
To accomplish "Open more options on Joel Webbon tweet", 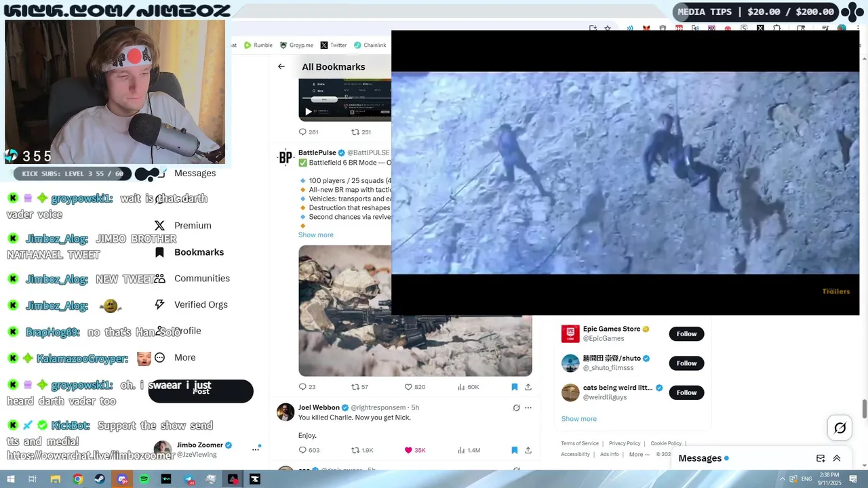I will [528, 408].
